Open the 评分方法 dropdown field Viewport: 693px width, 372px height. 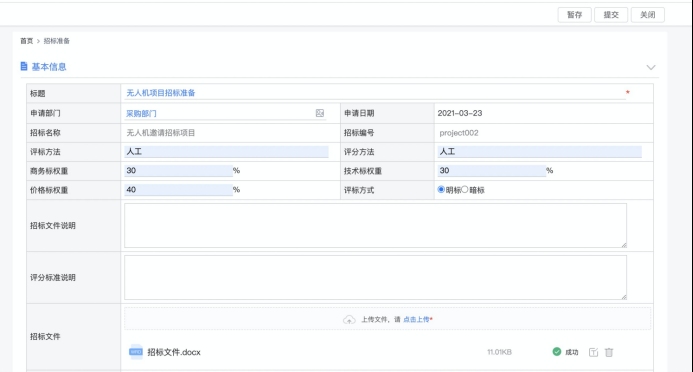(x=540, y=152)
